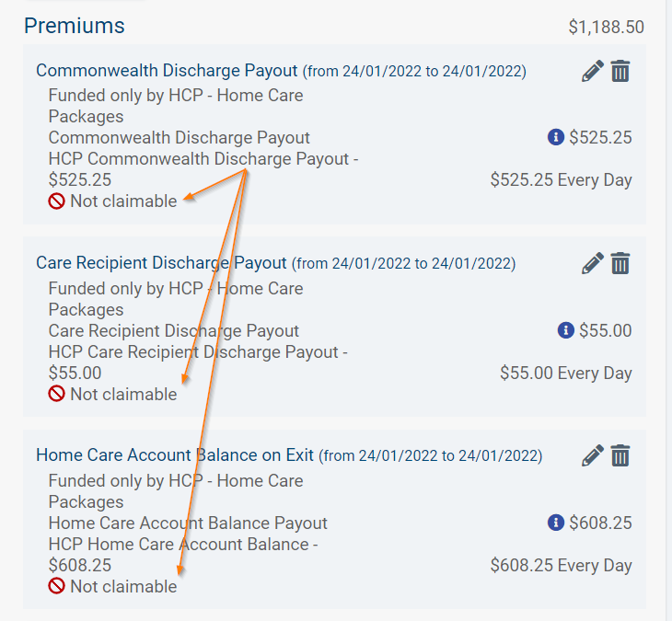Show info for the $608.25 amount

[x=556, y=523]
